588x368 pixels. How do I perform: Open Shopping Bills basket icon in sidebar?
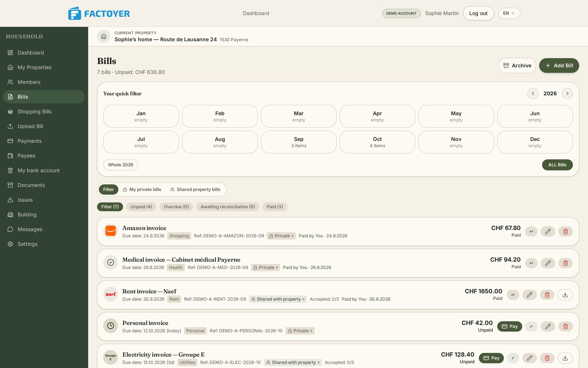[x=10, y=112]
